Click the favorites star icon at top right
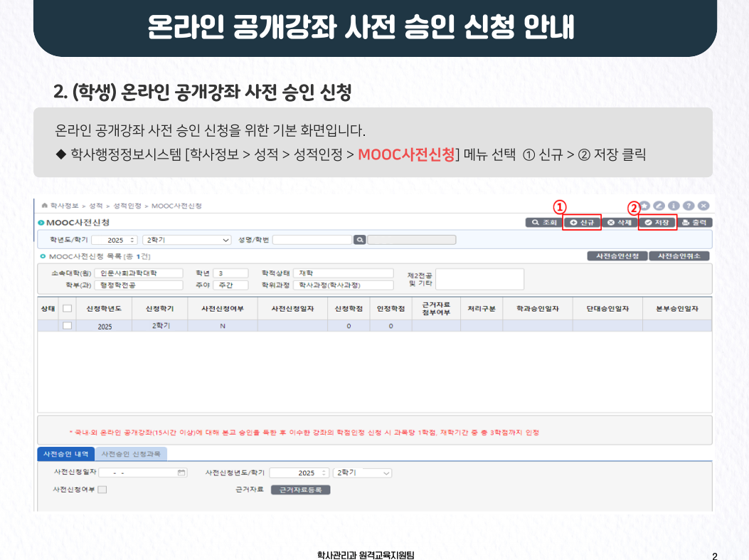This screenshot has height=560, width=749. pyautogui.click(x=646, y=206)
